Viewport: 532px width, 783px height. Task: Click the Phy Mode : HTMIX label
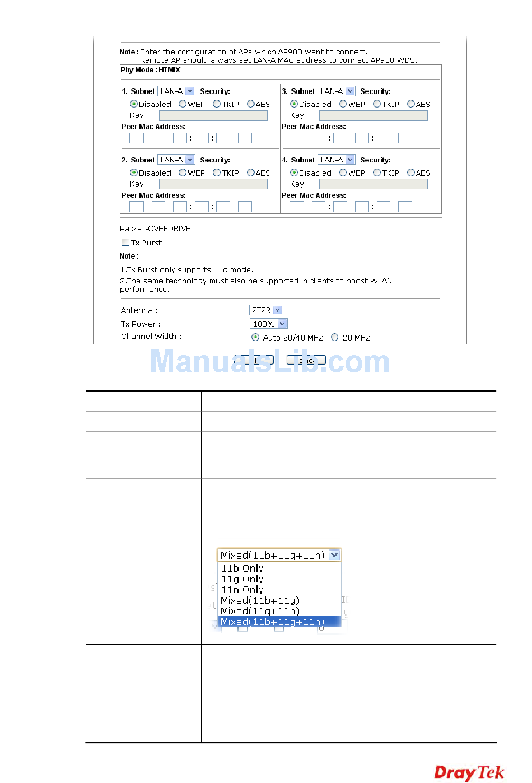pos(151,70)
